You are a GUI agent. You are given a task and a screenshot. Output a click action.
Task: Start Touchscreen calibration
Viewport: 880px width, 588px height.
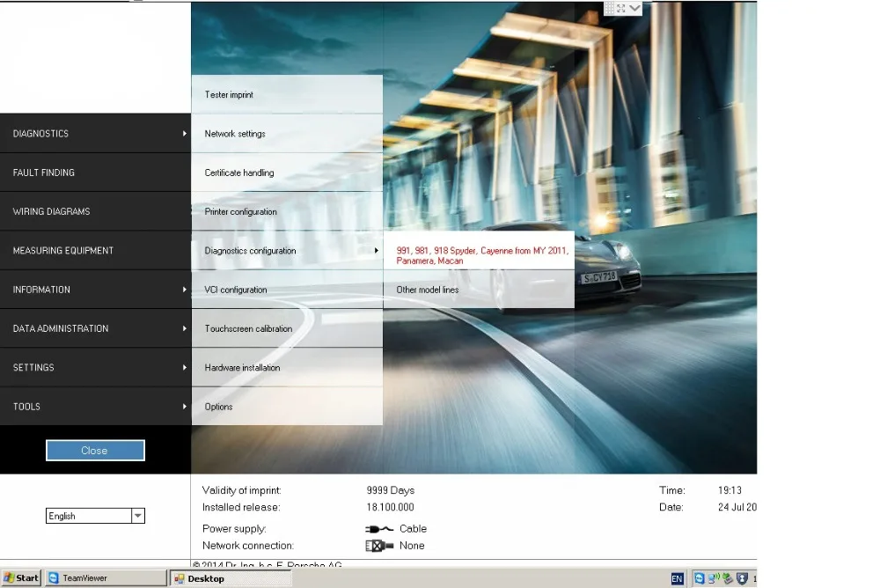click(287, 328)
